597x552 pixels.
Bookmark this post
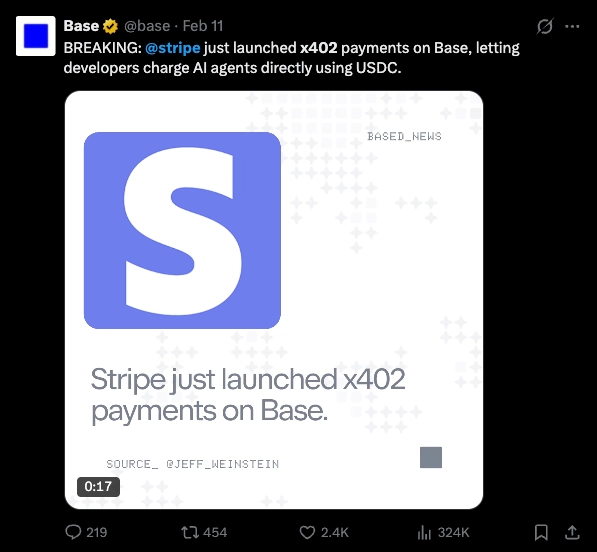[x=541, y=532]
